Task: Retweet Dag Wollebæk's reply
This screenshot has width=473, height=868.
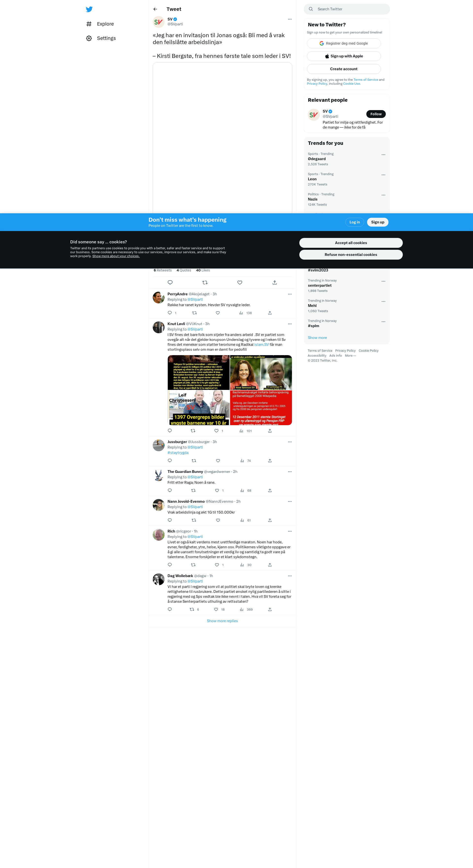Action: (x=192, y=609)
